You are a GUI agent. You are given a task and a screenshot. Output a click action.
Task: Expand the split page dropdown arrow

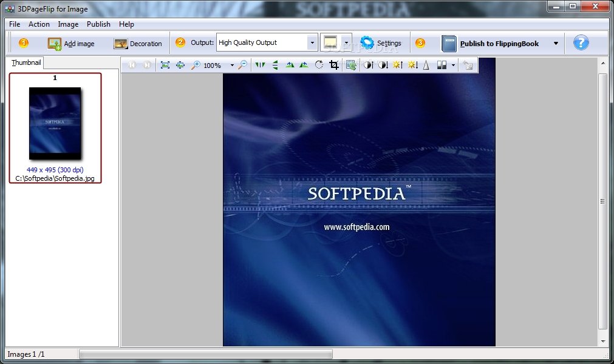[453, 66]
